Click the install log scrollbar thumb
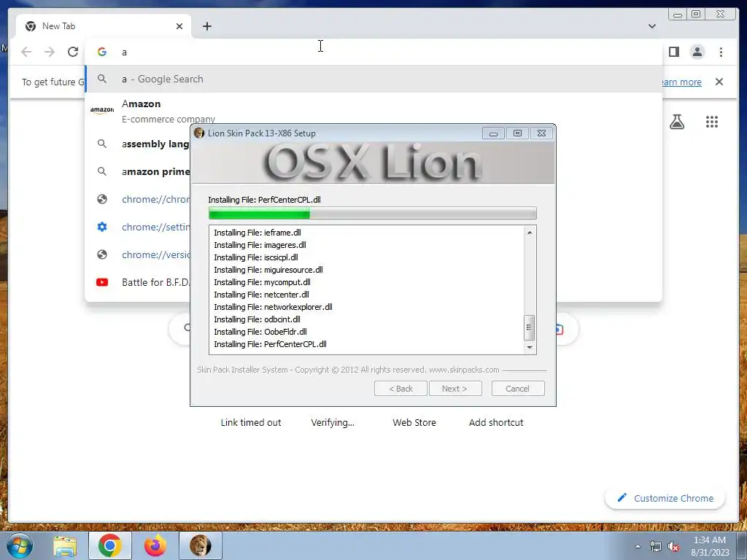The width and height of the screenshot is (747, 560). [529, 327]
